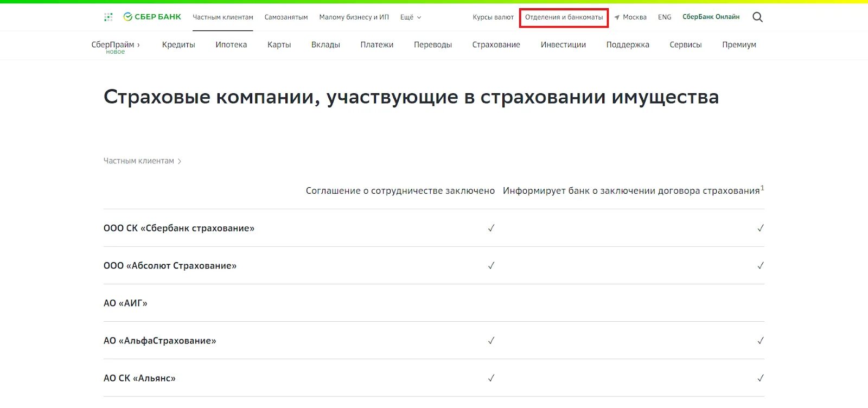This screenshot has height=408, width=868.
Task: Click the ООО СК «Сбербанк страхование» row name
Action: click(x=179, y=228)
